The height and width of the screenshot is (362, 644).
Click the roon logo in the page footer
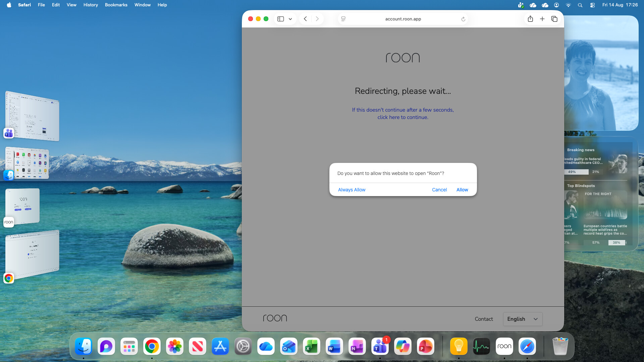pos(275,318)
